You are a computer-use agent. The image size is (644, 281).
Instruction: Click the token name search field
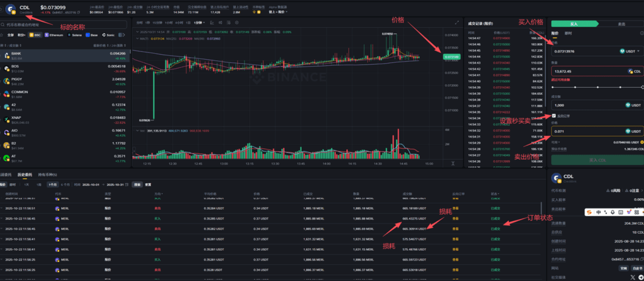tap(64, 24)
